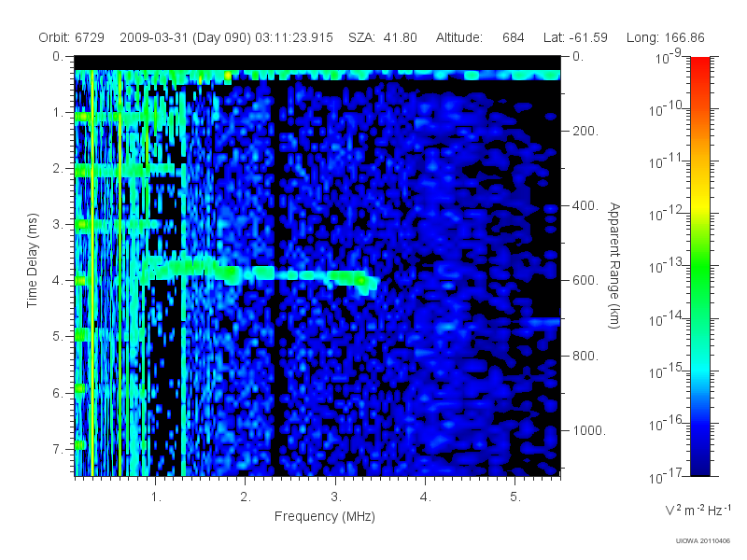Click the '5.' frequency tick label

tap(515, 497)
